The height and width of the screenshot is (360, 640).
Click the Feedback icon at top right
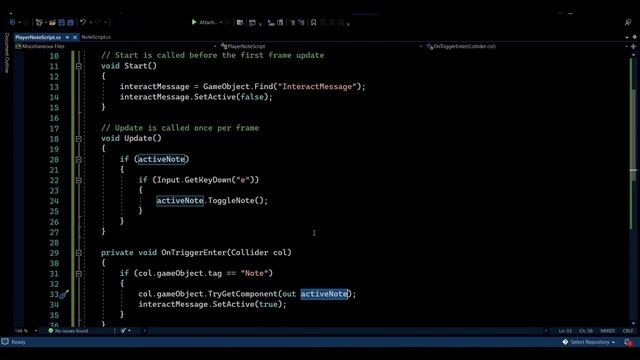pos(628,22)
